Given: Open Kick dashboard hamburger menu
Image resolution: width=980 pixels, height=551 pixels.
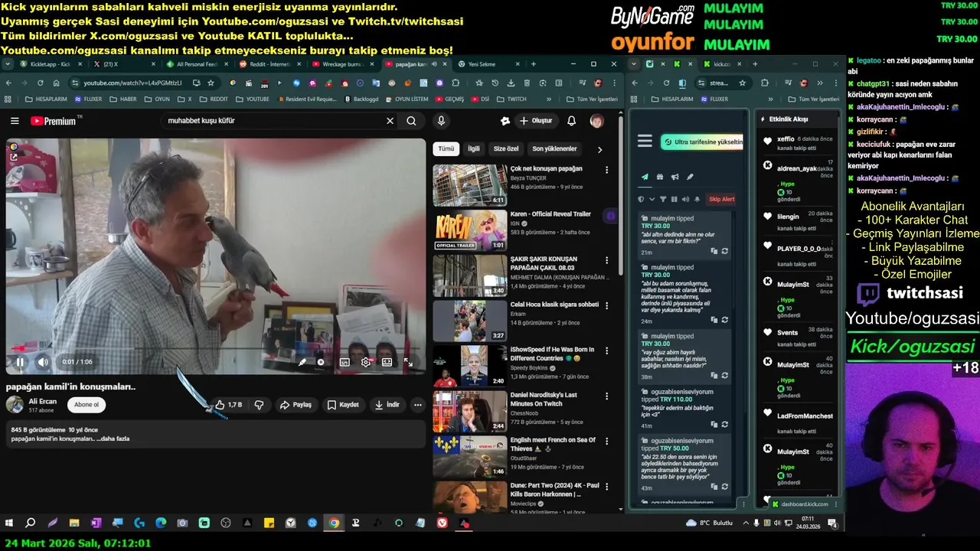Looking at the screenshot, I should coord(645,141).
